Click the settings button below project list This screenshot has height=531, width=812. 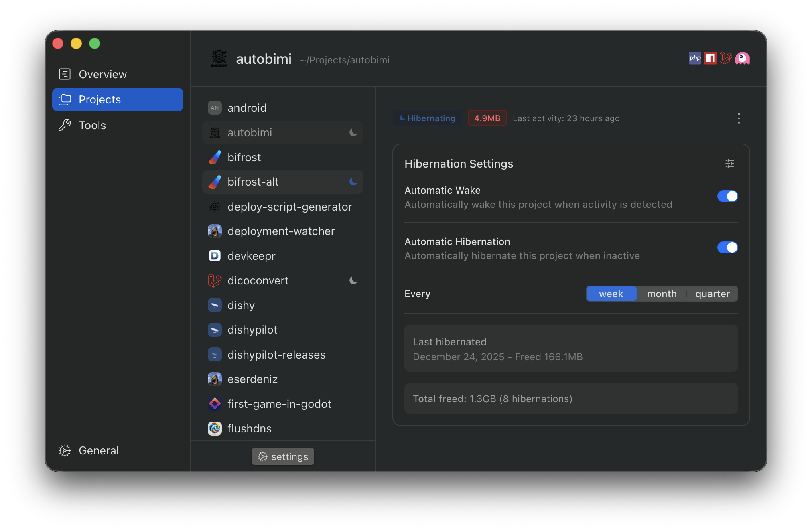coord(282,456)
